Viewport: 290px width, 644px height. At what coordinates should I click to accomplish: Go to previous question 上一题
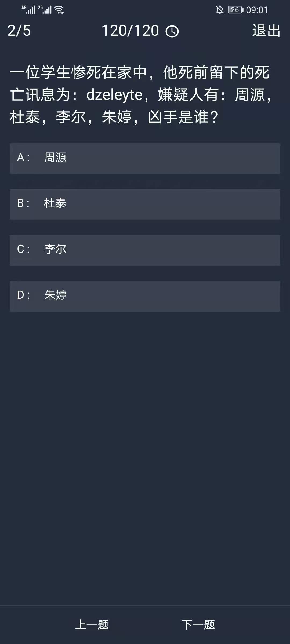[x=92, y=625]
